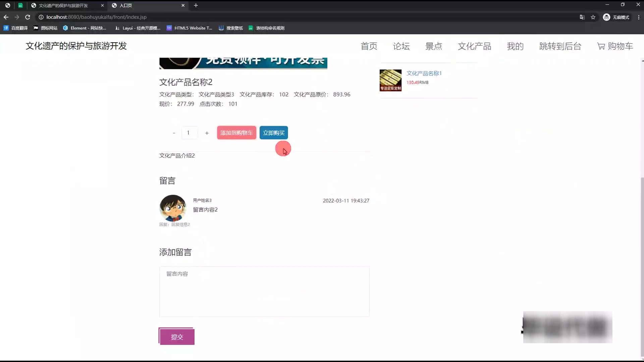The height and width of the screenshot is (362, 644).
Task: Close the 入口页 tab
Action: (183, 5)
